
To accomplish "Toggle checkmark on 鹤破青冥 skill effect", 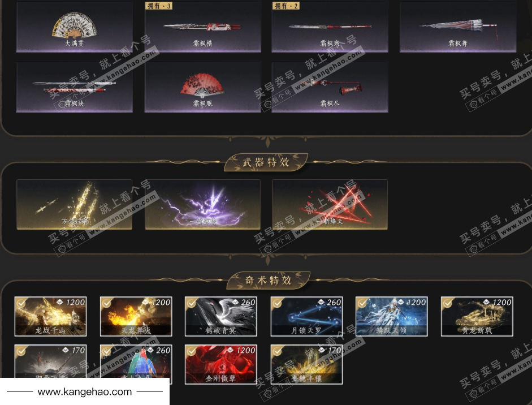I will pos(192,303).
